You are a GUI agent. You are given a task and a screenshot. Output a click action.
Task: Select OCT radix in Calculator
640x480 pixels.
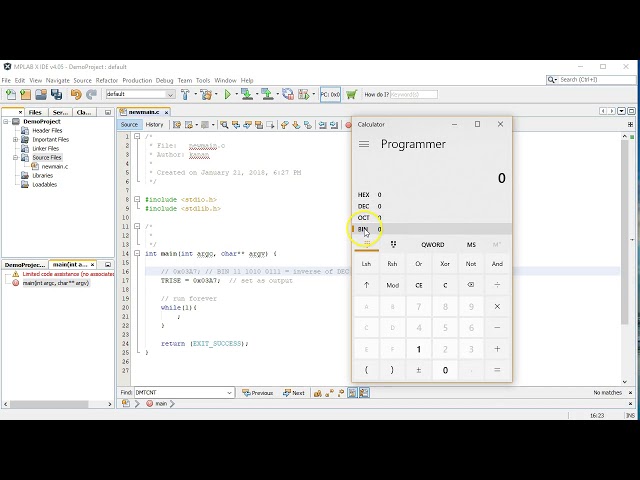pos(432,218)
